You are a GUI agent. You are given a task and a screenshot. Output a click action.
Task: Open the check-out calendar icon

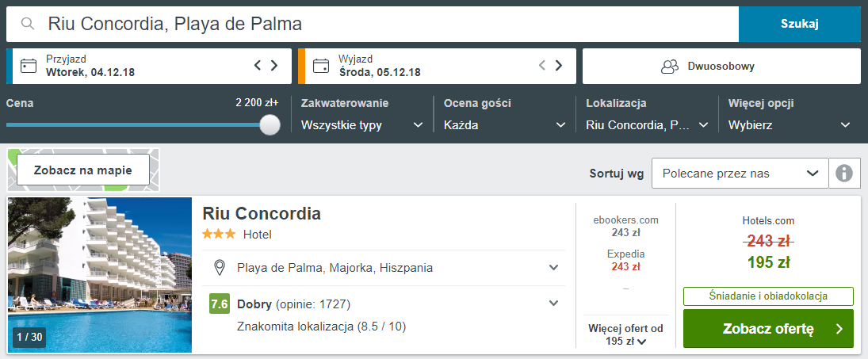(321, 66)
